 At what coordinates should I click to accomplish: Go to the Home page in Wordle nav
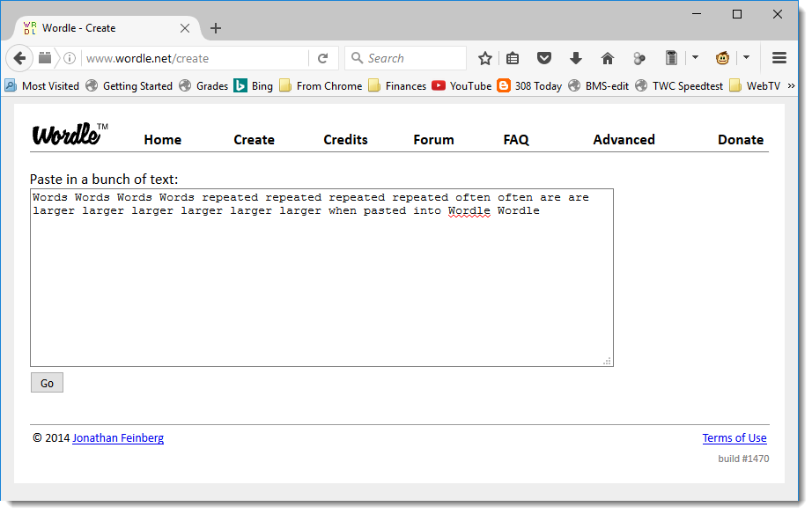(x=163, y=140)
